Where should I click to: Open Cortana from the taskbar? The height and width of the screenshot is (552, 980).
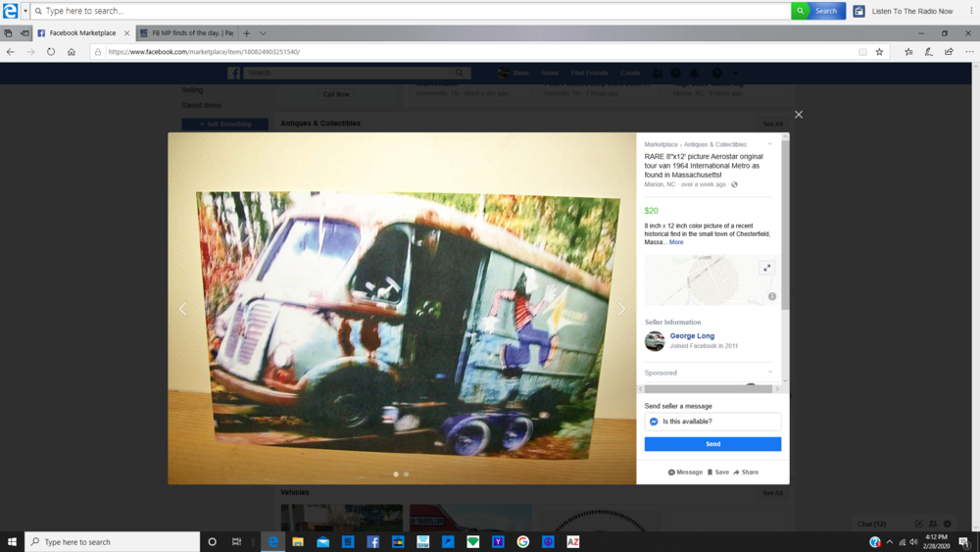[x=212, y=541]
